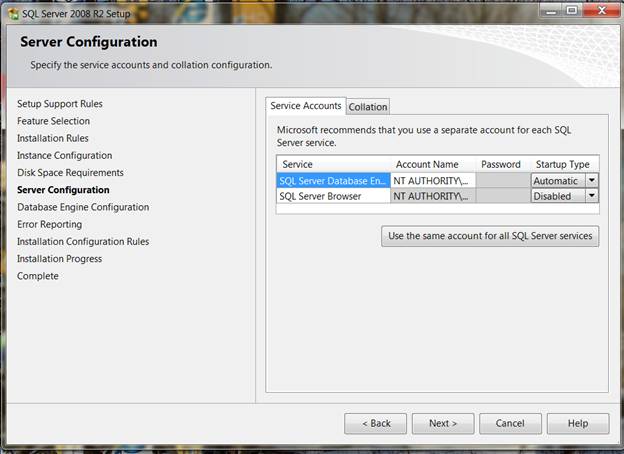This screenshot has width=624, height=454.
Task: Click Instance Configuration step
Action: pyautogui.click(x=64, y=156)
